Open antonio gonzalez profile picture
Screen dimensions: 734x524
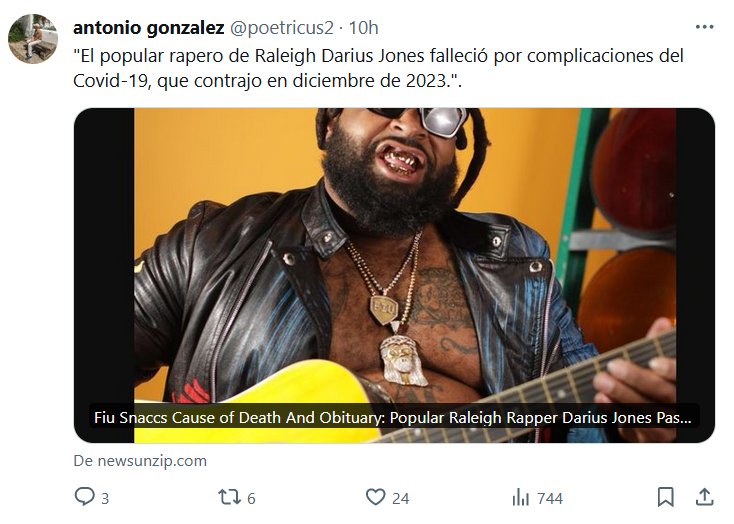click(33, 38)
